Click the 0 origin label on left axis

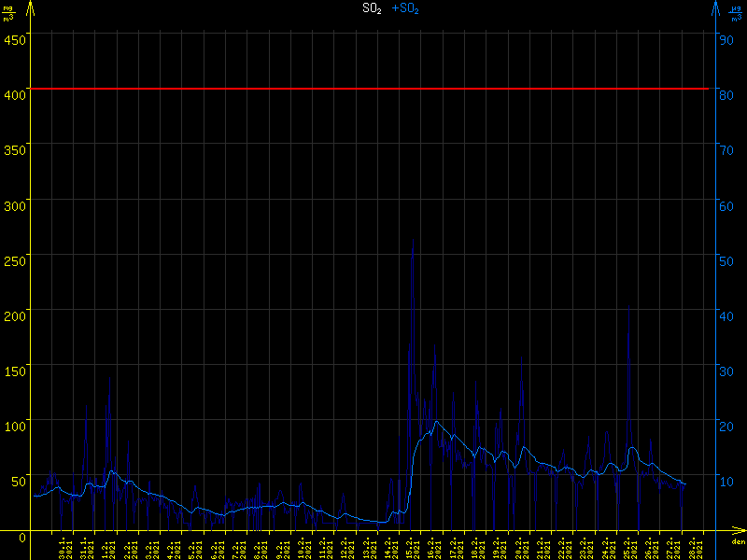coord(22,536)
